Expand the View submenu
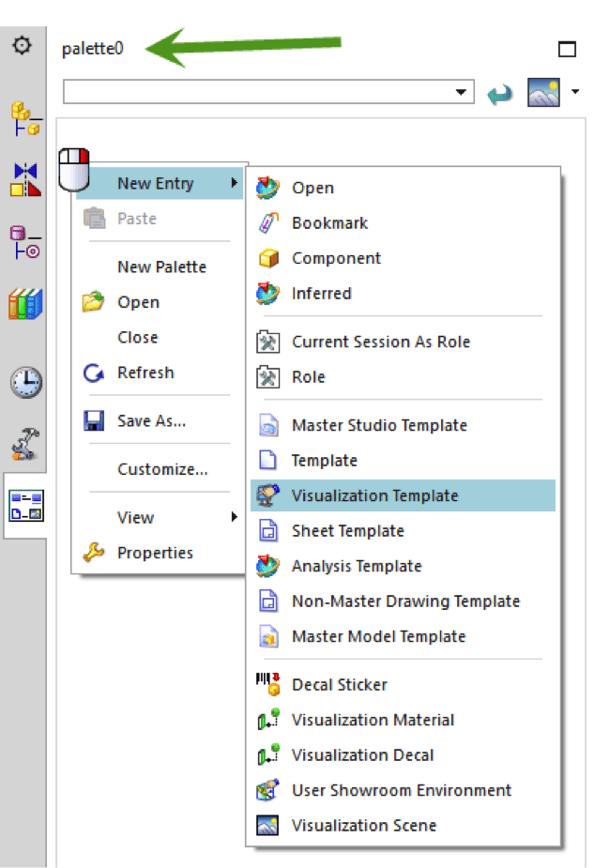Screen dimensions: 594x868 (160, 517)
